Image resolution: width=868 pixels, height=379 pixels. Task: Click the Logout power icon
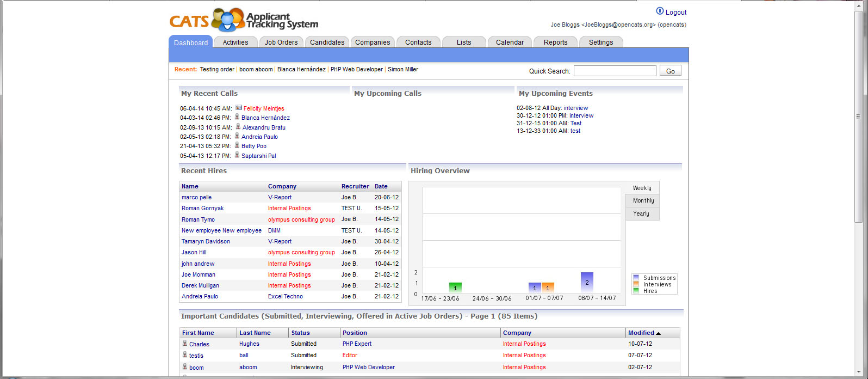660,11
